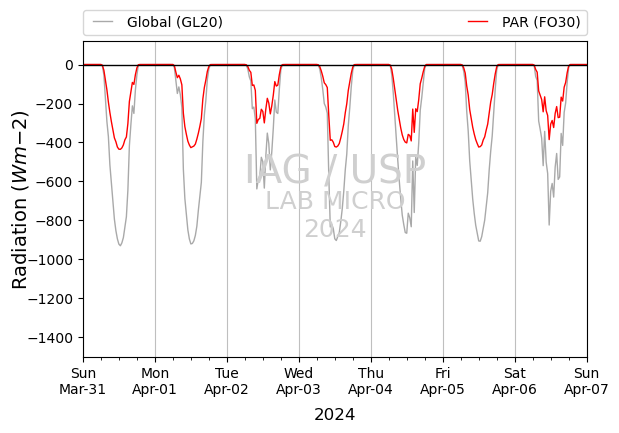Click the y-axis tick label −1400
This screenshot has width=619, height=433.
coord(51,338)
